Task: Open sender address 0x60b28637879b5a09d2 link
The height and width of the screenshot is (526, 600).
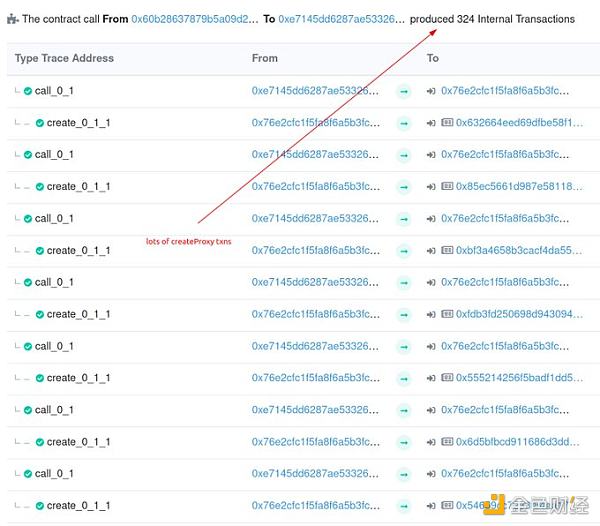Action: (194, 19)
